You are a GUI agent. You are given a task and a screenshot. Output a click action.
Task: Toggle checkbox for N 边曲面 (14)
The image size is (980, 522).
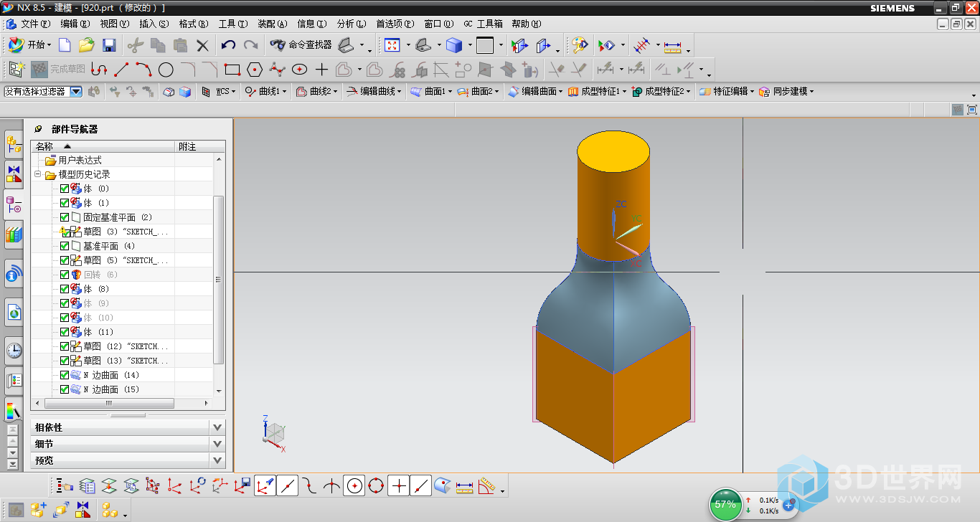coord(65,375)
